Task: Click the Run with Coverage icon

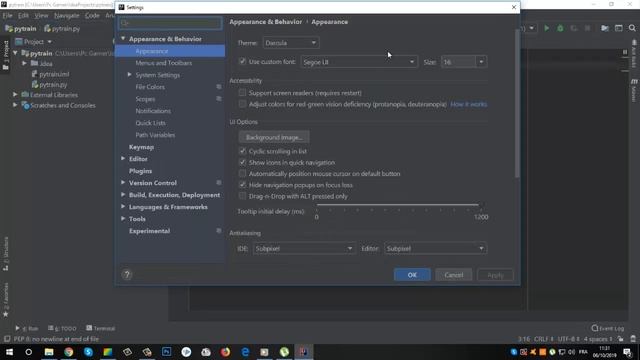Action: pyautogui.click(x=573, y=28)
